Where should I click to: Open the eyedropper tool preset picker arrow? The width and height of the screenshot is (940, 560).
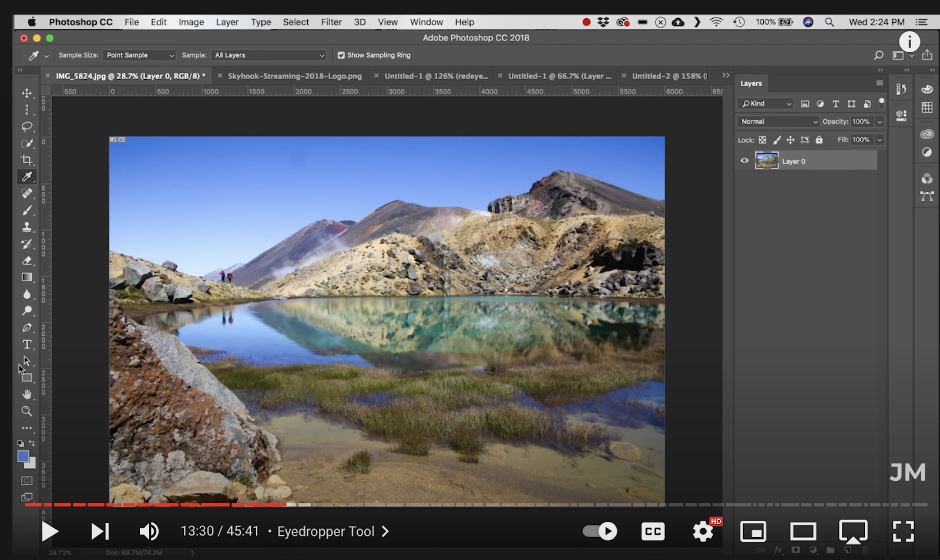point(46,56)
